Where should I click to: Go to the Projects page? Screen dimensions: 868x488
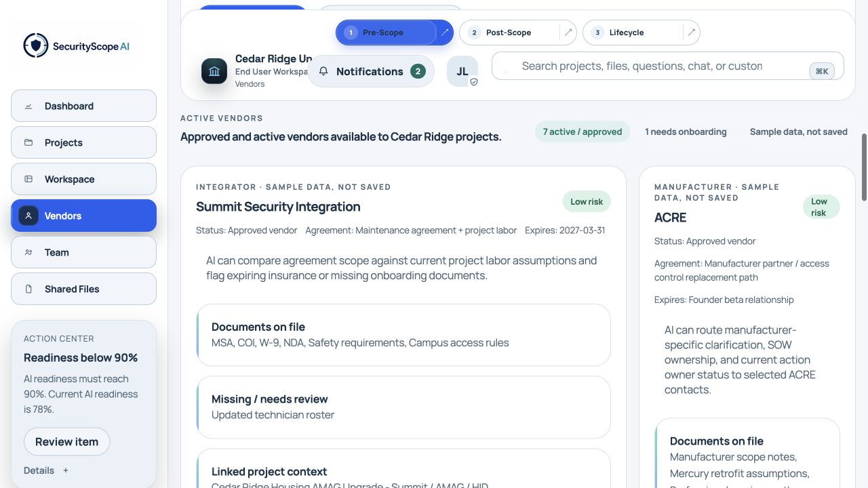(83, 143)
